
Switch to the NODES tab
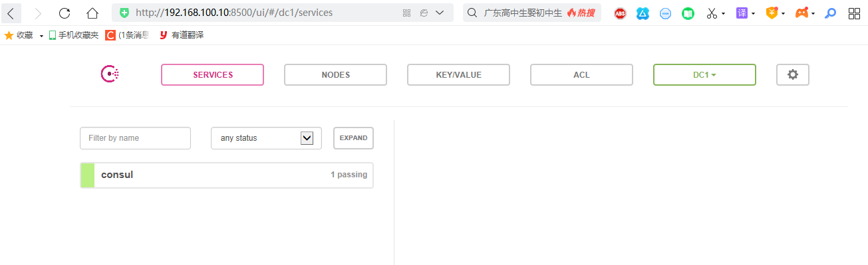pos(336,75)
